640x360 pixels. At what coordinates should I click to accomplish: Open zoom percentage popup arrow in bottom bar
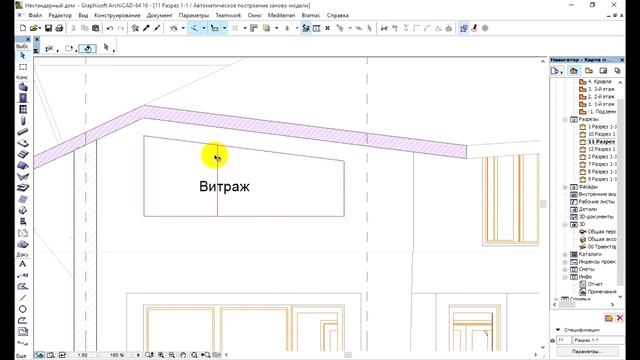[x=138, y=355]
